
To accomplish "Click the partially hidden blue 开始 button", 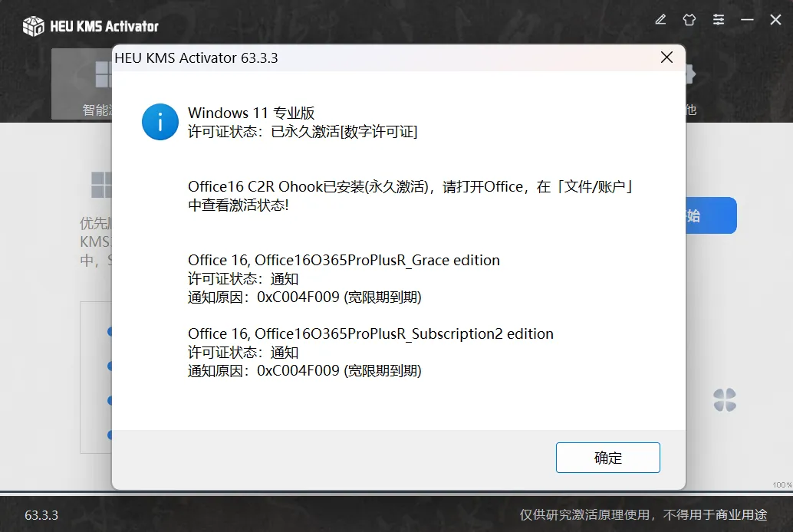I will pyautogui.click(x=711, y=215).
